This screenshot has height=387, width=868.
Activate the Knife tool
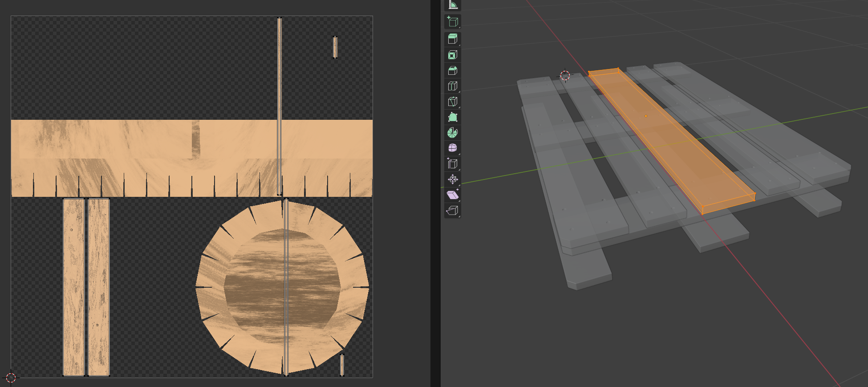[x=453, y=102]
